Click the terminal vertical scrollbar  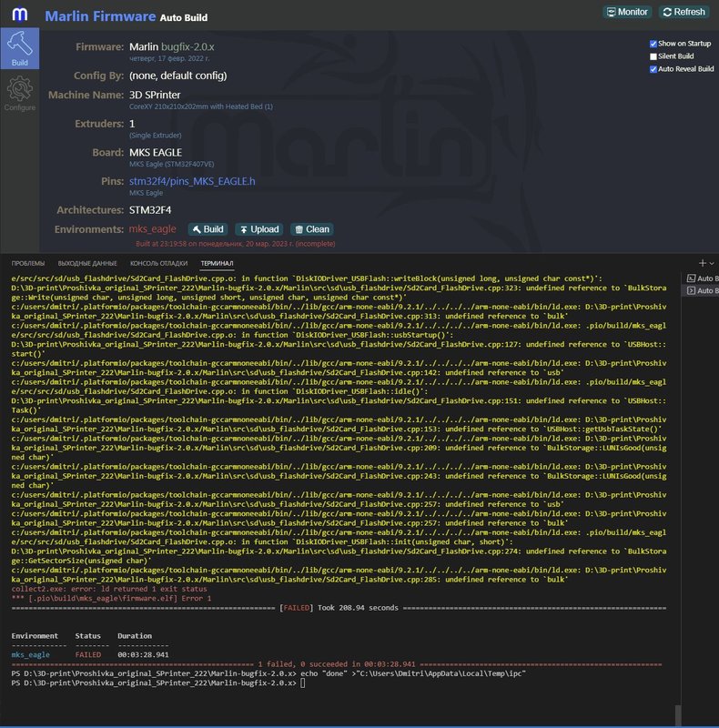click(x=676, y=715)
